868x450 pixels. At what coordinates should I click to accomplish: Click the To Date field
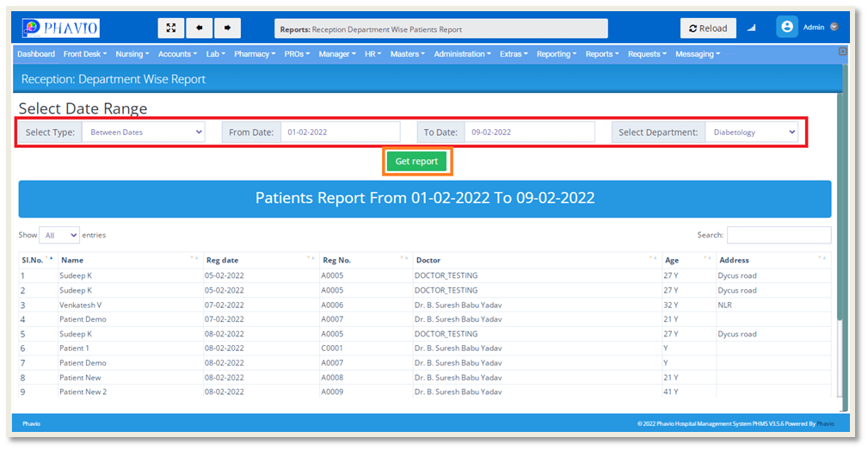coord(529,133)
